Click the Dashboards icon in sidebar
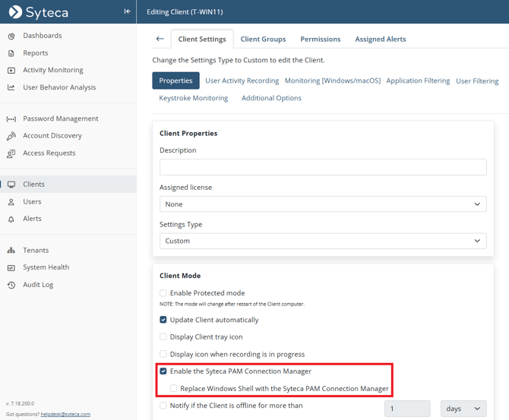The height and width of the screenshot is (420, 509). [11, 36]
